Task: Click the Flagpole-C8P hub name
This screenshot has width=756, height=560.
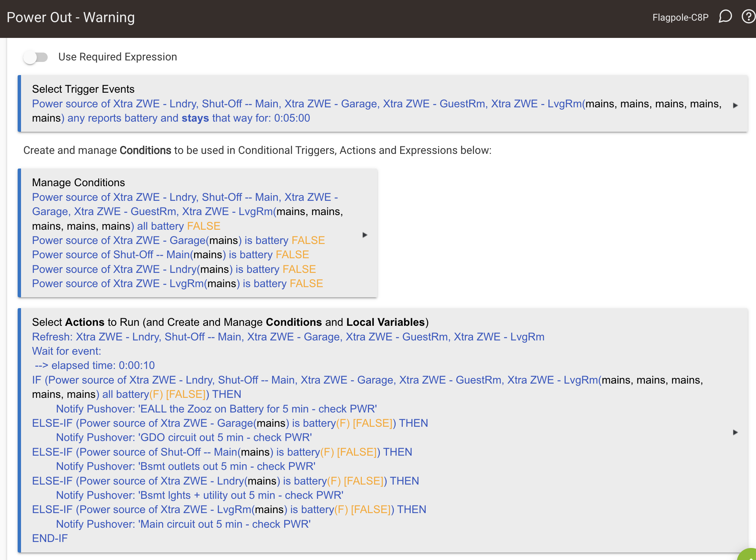Action: (680, 17)
